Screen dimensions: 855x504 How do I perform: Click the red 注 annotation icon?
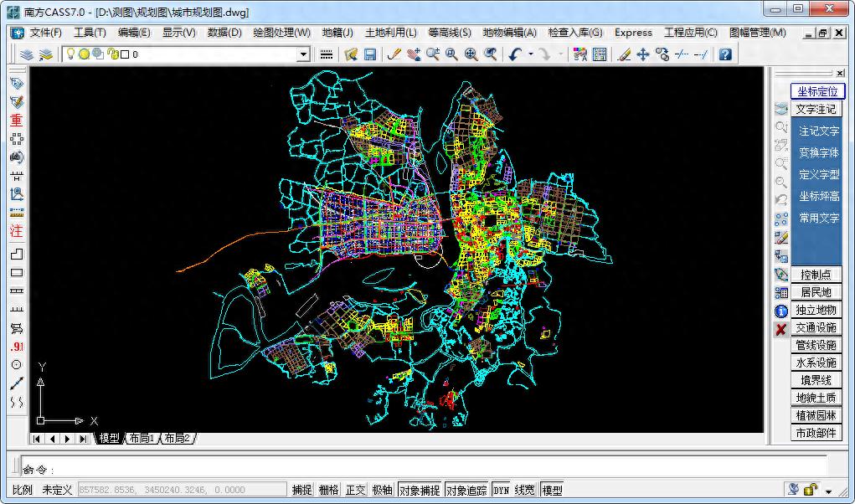tap(16, 231)
